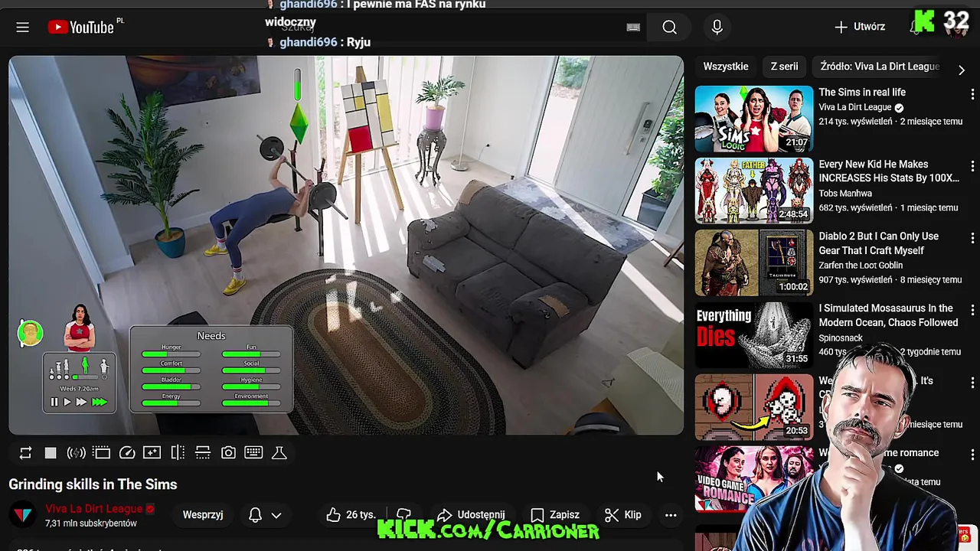Click Zarfen the Loot Goblin channel name
The width and height of the screenshot is (980, 551).
tap(861, 266)
